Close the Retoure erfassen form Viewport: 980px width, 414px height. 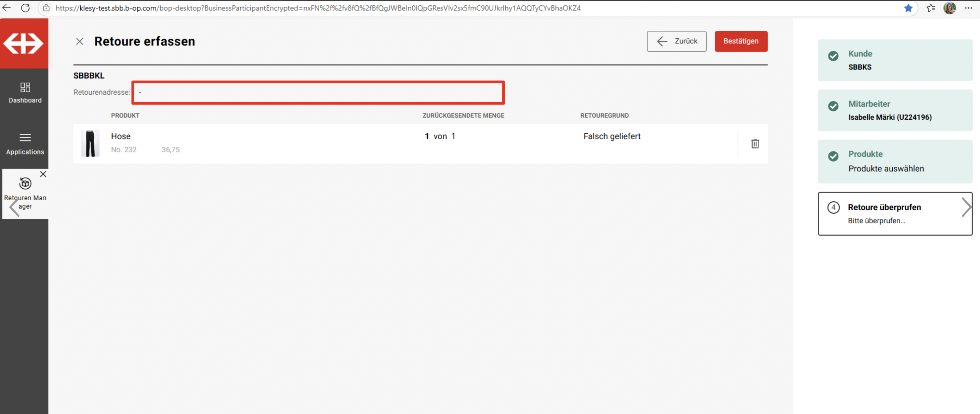tap(80, 41)
